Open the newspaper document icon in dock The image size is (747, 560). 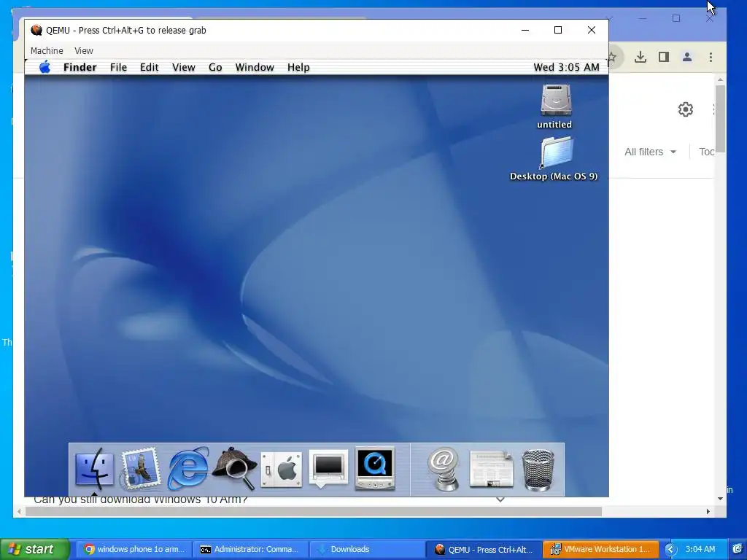point(491,470)
